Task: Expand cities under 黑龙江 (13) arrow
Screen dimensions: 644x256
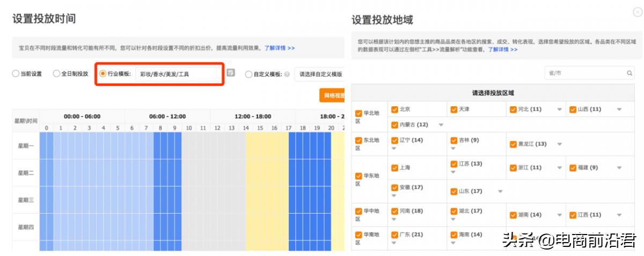Action: point(559,144)
